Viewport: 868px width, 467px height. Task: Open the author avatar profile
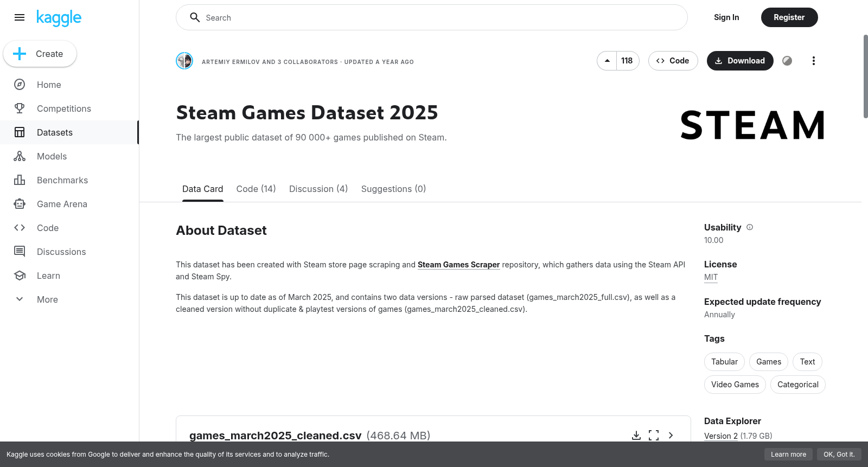click(184, 61)
